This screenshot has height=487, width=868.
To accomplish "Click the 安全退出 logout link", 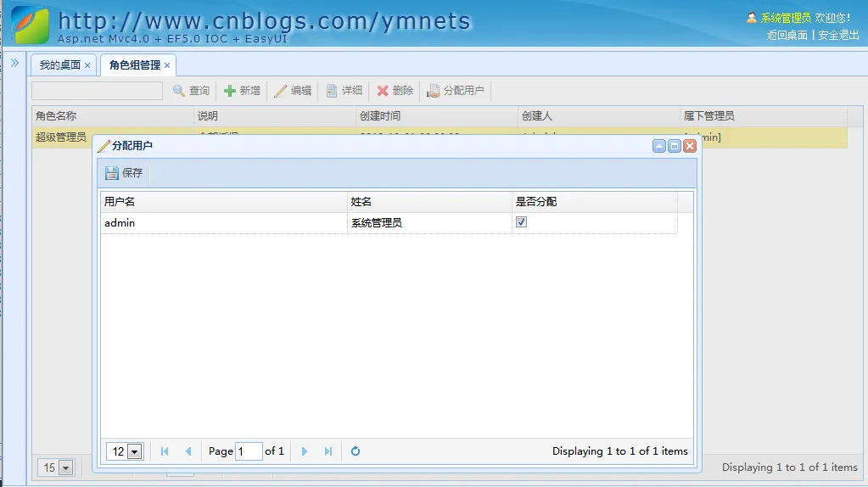I will pyautogui.click(x=838, y=35).
